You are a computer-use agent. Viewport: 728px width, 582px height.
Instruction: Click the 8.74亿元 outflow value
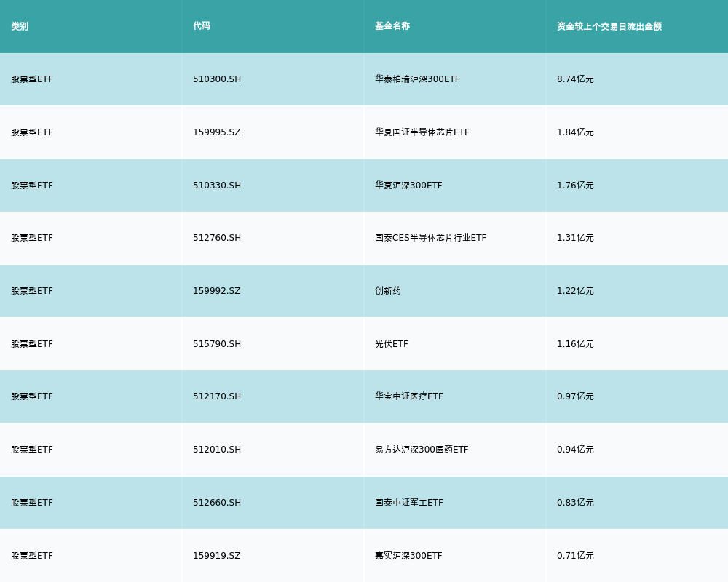(x=575, y=79)
